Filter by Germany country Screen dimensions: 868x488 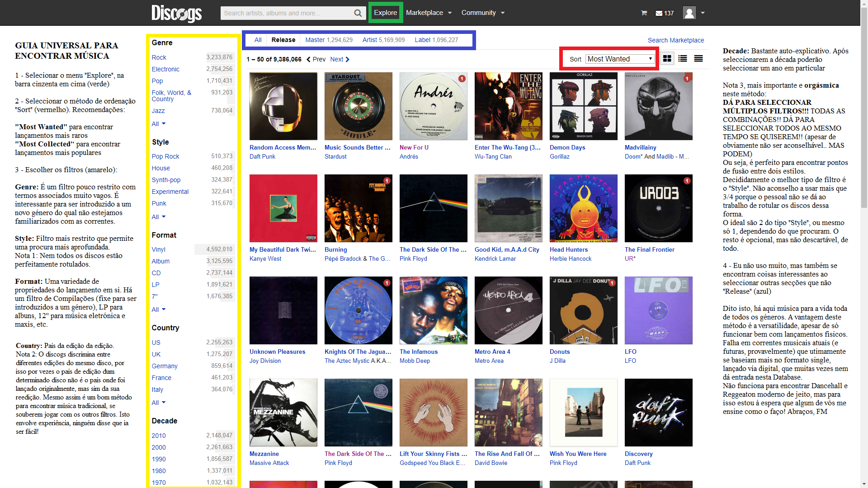165,366
